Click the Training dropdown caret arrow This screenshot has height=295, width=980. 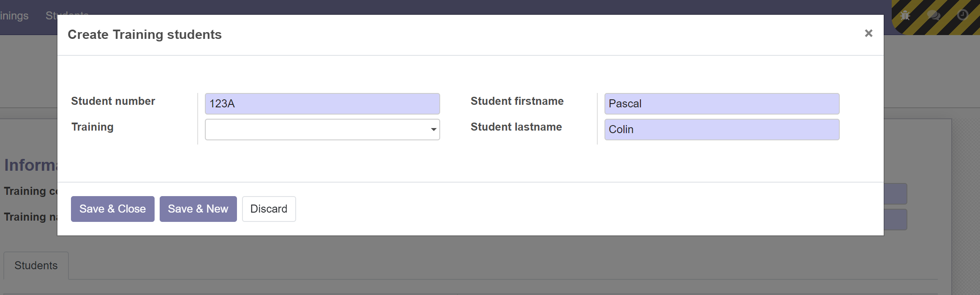pos(433,129)
